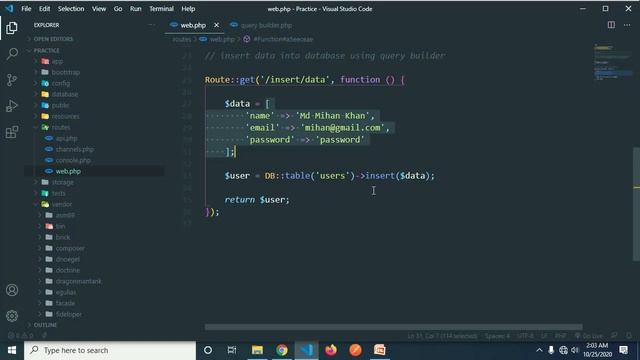Click the PHP language mode indicator
The image size is (640, 360).
560,336
